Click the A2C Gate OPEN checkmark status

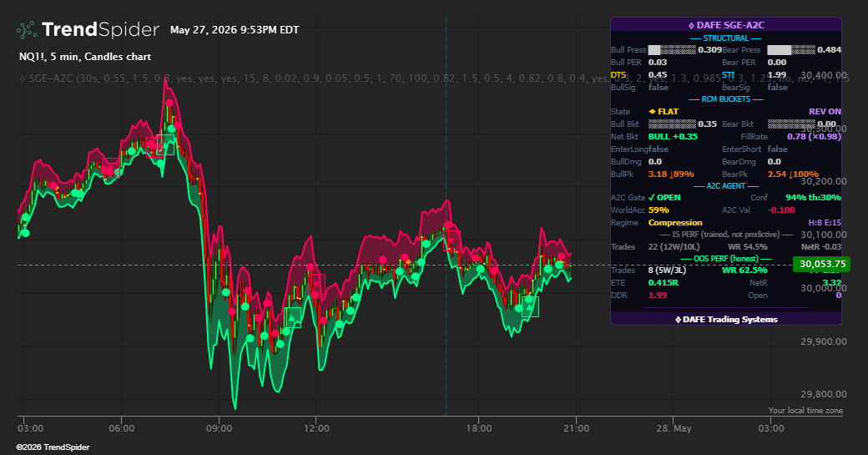click(664, 198)
